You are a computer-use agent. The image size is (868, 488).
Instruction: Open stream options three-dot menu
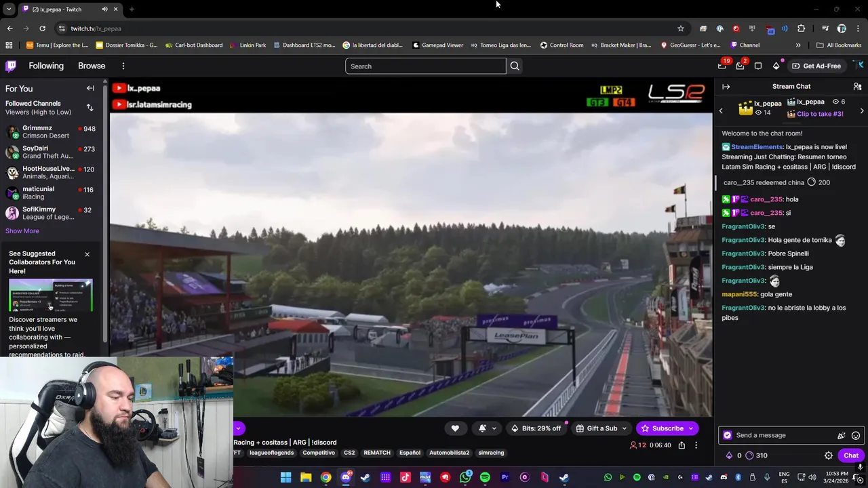pos(696,445)
